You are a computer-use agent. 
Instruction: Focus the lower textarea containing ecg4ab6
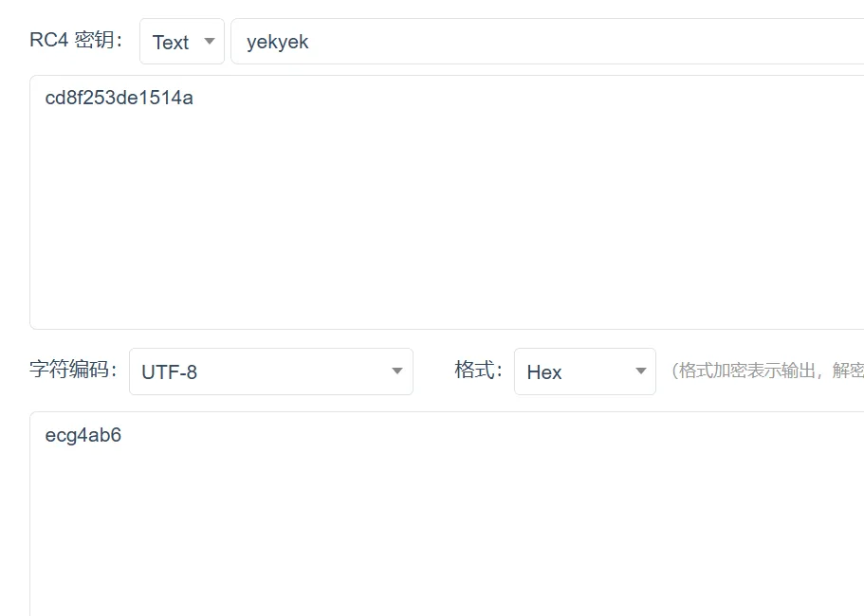(446, 512)
